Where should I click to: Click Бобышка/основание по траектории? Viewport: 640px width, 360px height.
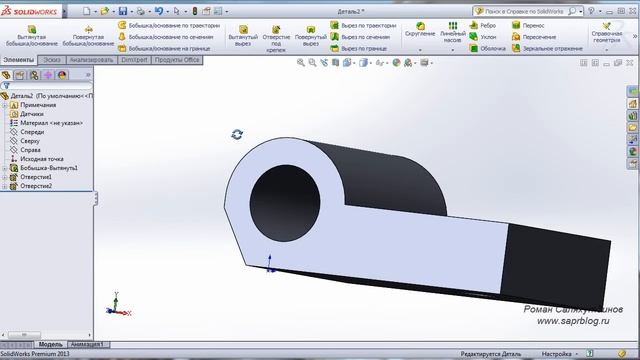pyautogui.click(x=169, y=25)
